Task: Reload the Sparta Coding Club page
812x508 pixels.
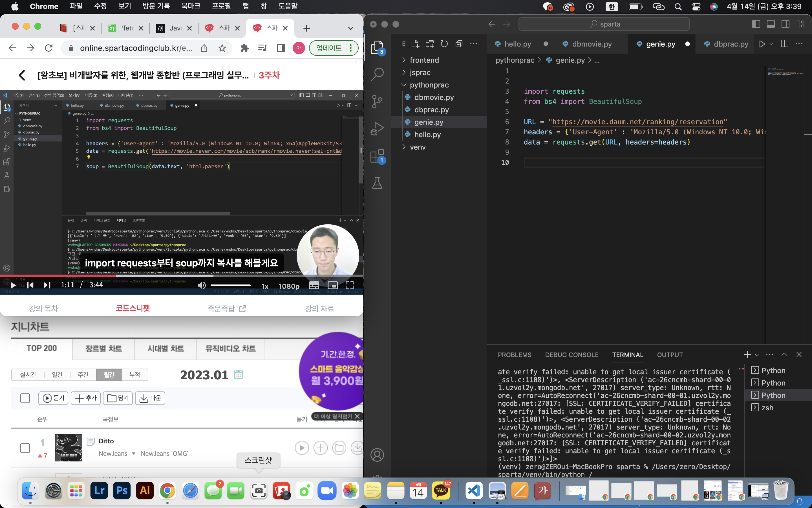Action: click(49, 48)
